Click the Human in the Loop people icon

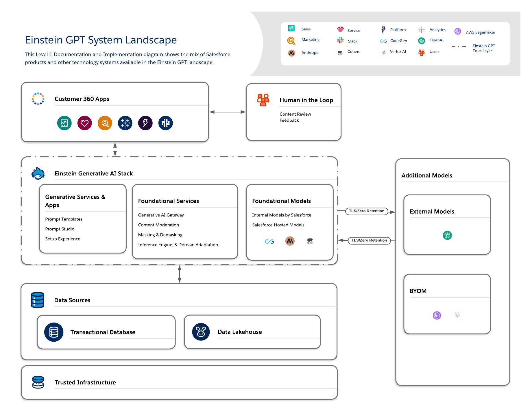pos(263,99)
